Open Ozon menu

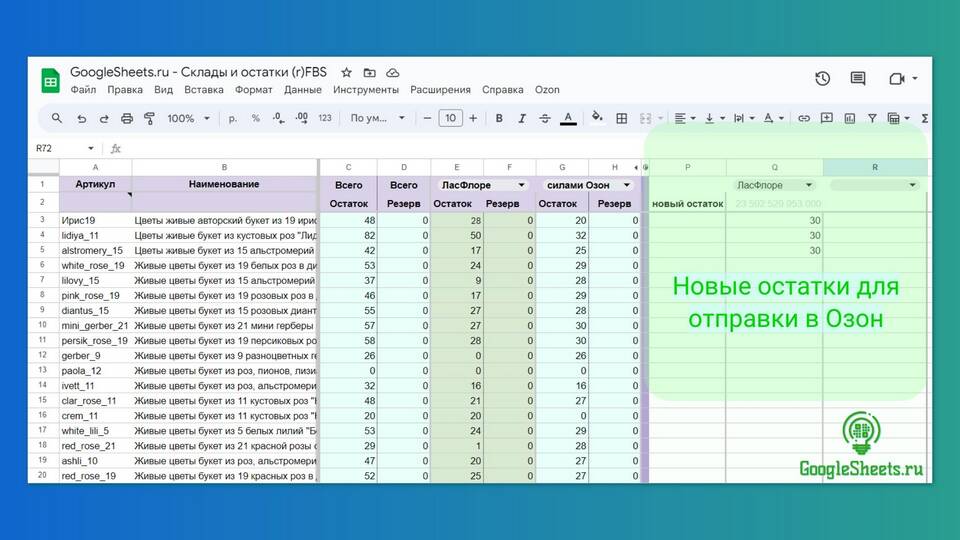[547, 90]
